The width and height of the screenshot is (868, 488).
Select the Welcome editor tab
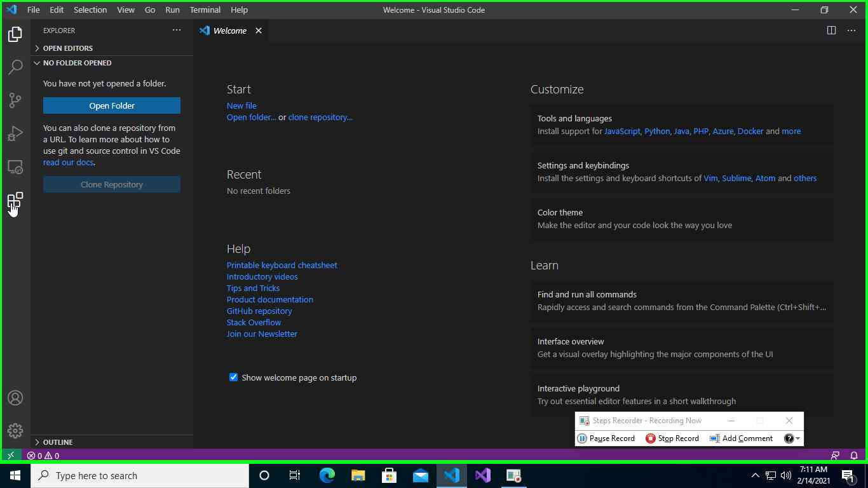tap(231, 30)
